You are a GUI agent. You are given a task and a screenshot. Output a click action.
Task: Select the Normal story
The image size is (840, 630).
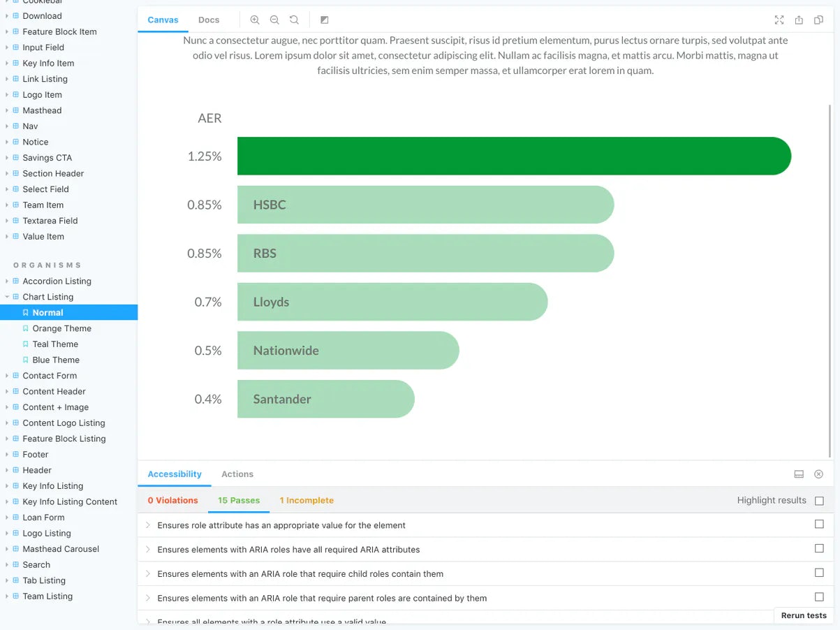(x=68, y=313)
